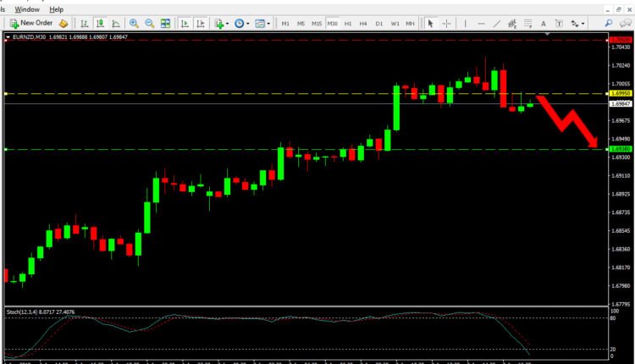Expand the arrows dropdown arrow
Screen dimensions: 635x364
pos(583,24)
